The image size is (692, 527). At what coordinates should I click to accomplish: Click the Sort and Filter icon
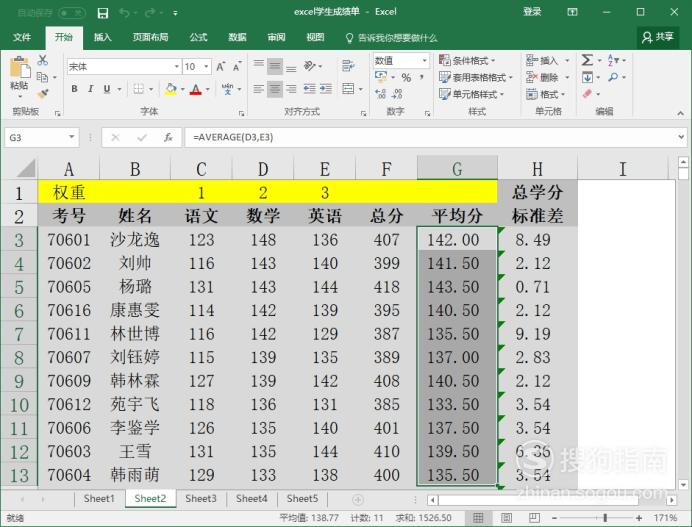click(x=613, y=60)
